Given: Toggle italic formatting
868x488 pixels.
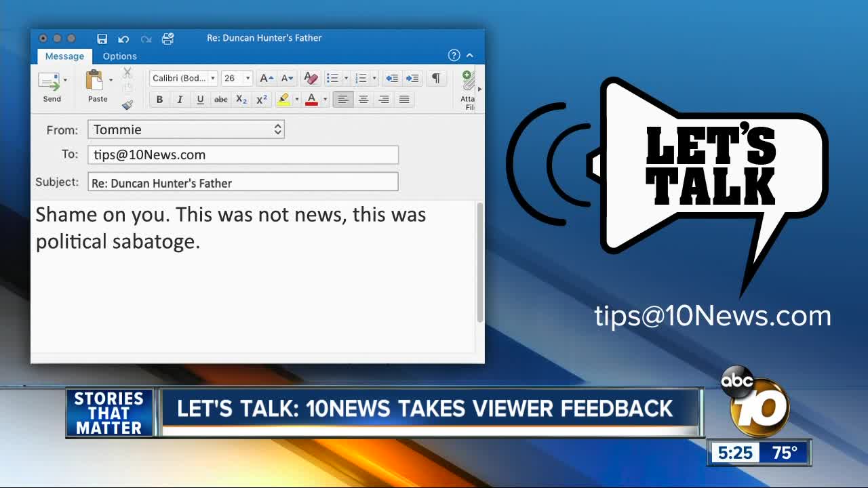Looking at the screenshot, I should (x=180, y=100).
